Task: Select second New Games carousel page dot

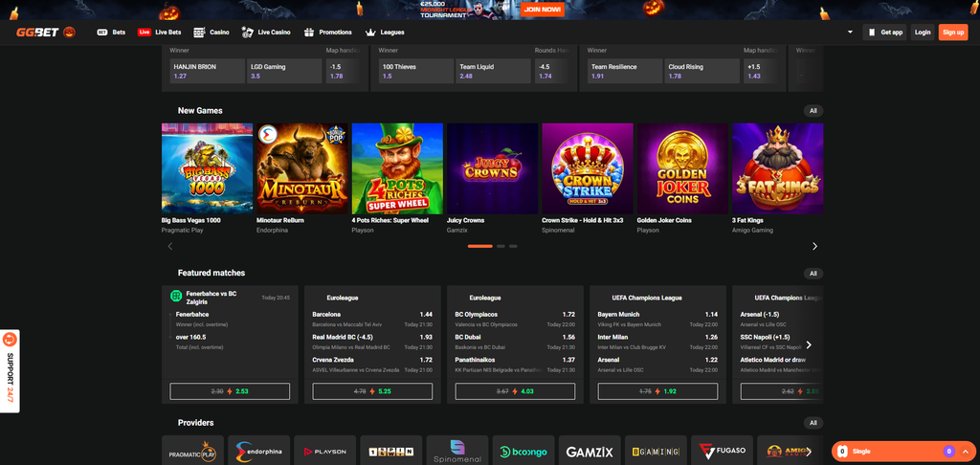Action: pyautogui.click(x=501, y=246)
